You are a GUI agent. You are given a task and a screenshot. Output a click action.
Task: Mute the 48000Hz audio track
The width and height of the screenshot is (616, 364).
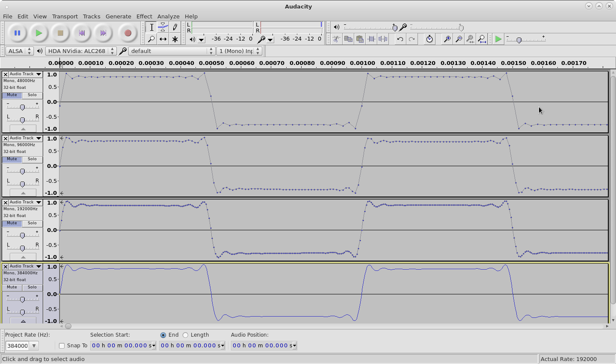tap(12, 95)
